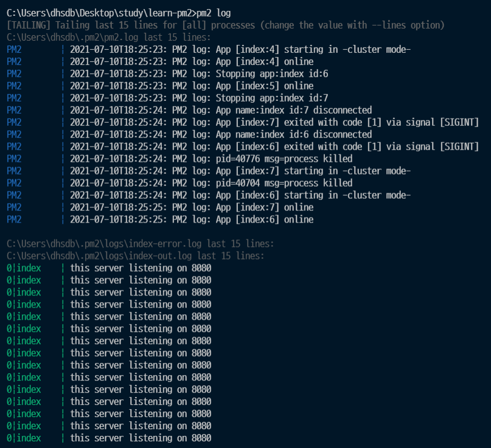Image resolution: width=491 pixels, height=448 pixels.
Task: Select the index-error.log path line
Action: click(x=141, y=244)
